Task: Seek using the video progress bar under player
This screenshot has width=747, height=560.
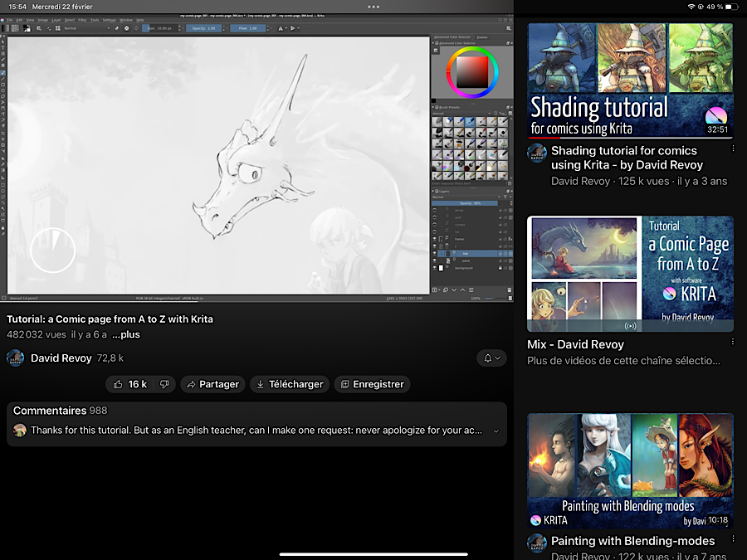Action: tap(256, 302)
